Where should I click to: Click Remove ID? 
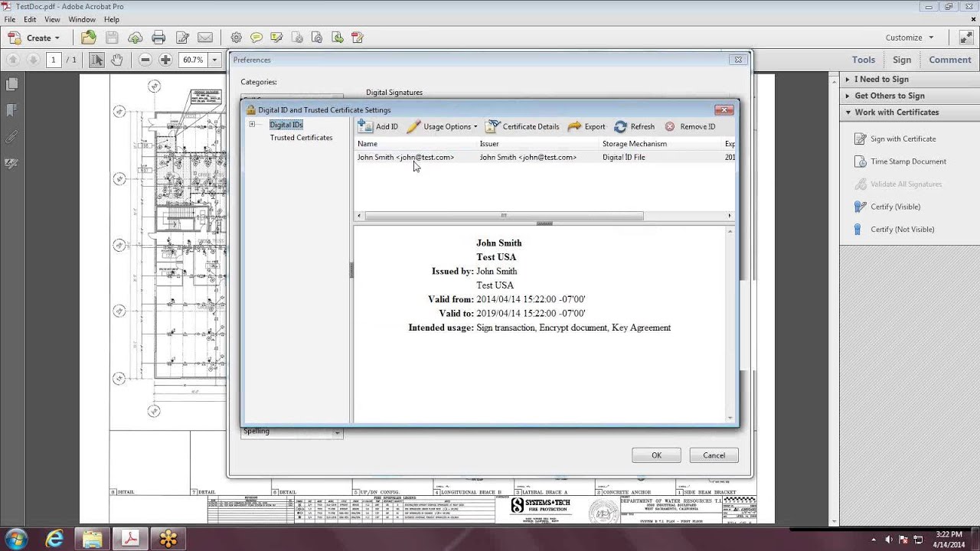(x=690, y=126)
